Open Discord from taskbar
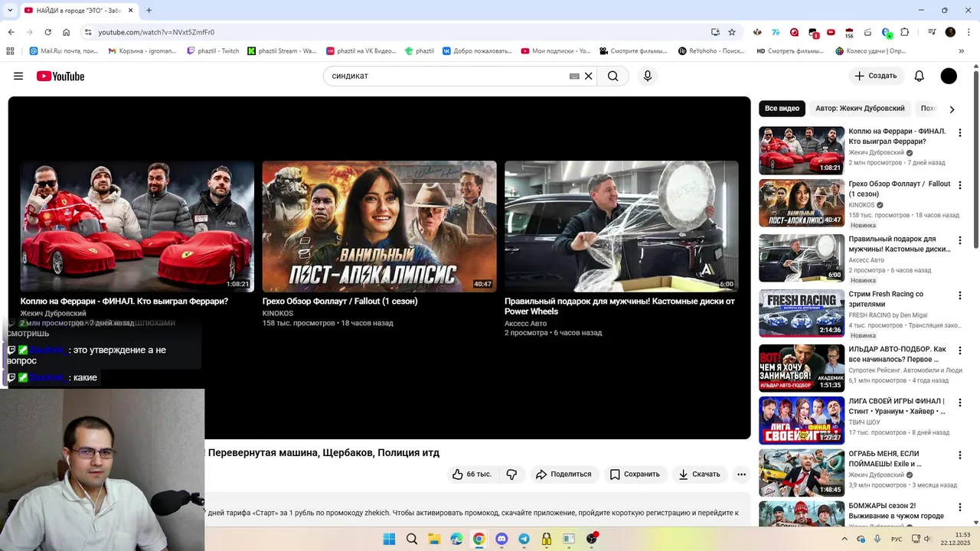Screen dimensions: 980x551 [x=501, y=539]
